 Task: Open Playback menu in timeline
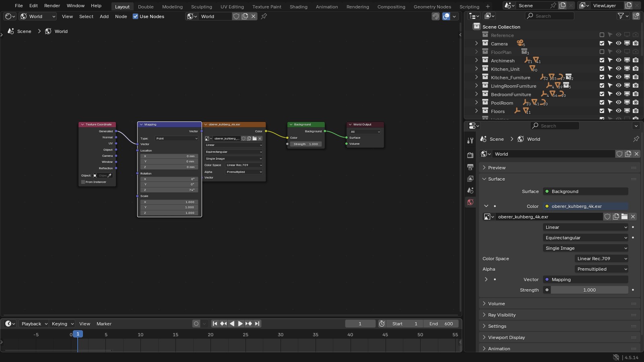[34, 324]
